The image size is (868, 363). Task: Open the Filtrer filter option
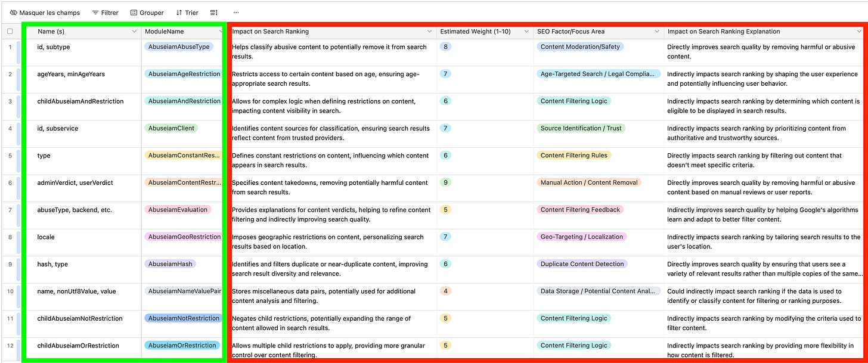pos(106,13)
